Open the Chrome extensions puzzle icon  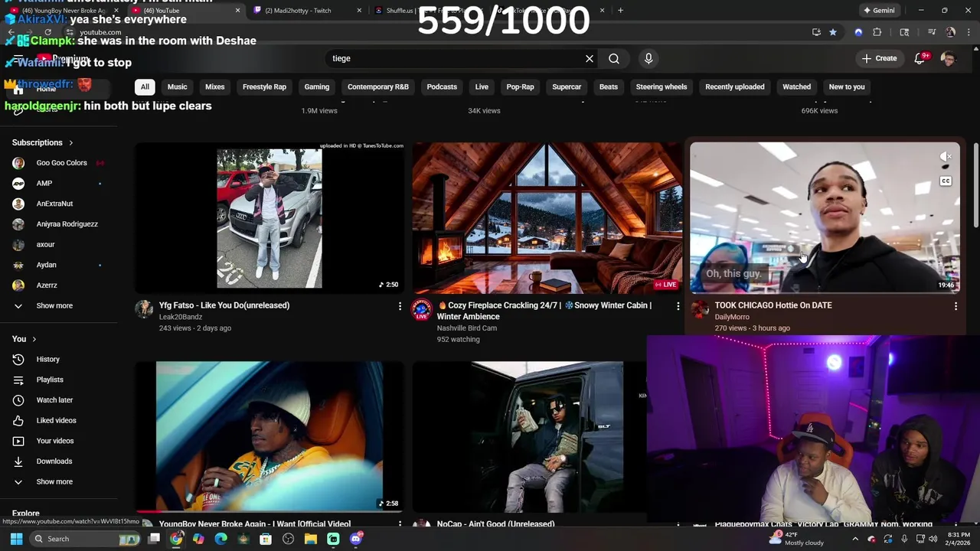tap(877, 32)
